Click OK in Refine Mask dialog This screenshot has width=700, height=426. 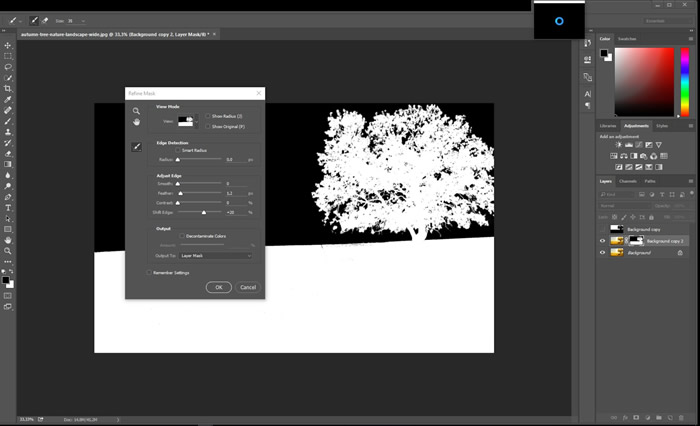pos(219,287)
